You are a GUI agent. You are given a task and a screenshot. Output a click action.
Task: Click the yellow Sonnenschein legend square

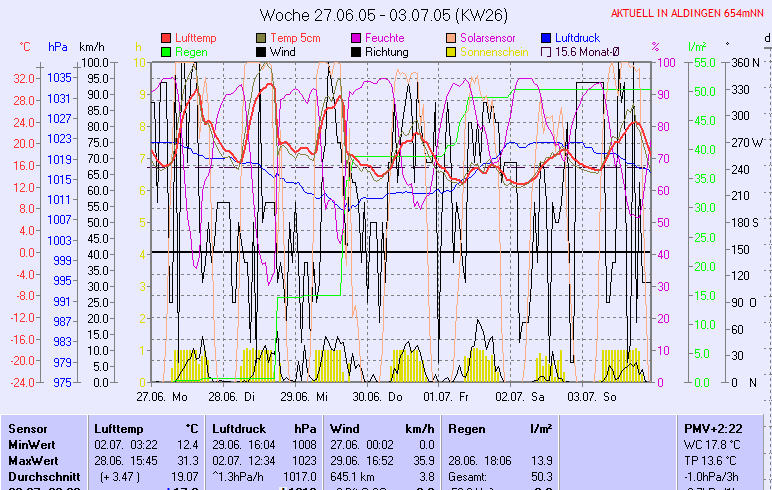coord(452,52)
